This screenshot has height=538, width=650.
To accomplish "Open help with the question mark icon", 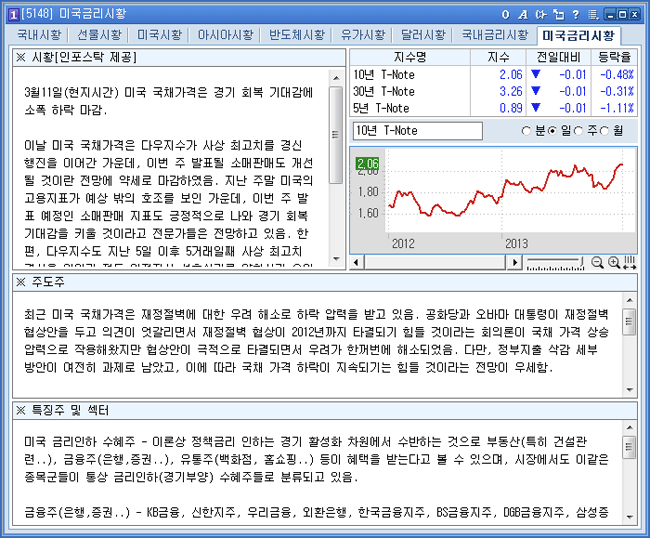I will click(x=573, y=14).
